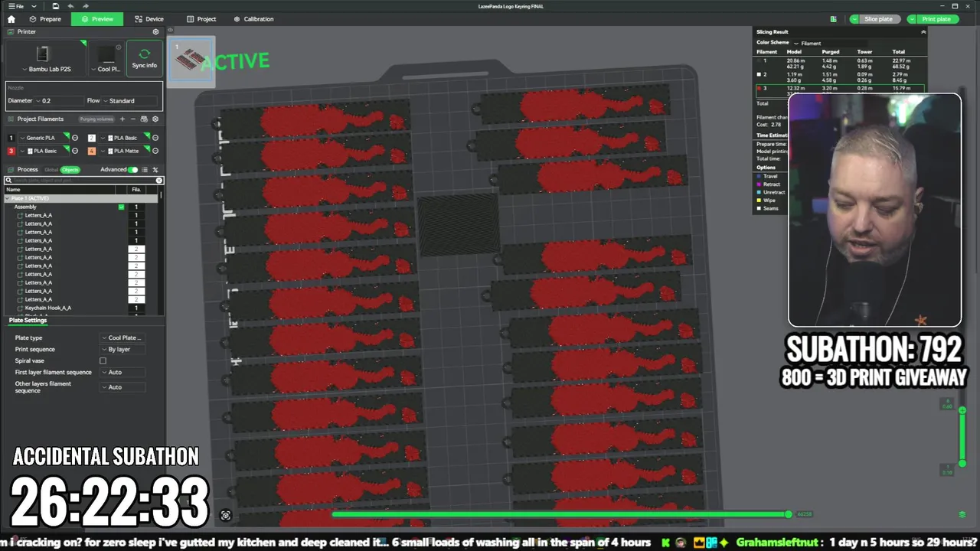Click edit icon beside filament 2 PLA Basic
Image resolution: width=980 pixels, height=551 pixels.
(x=155, y=138)
